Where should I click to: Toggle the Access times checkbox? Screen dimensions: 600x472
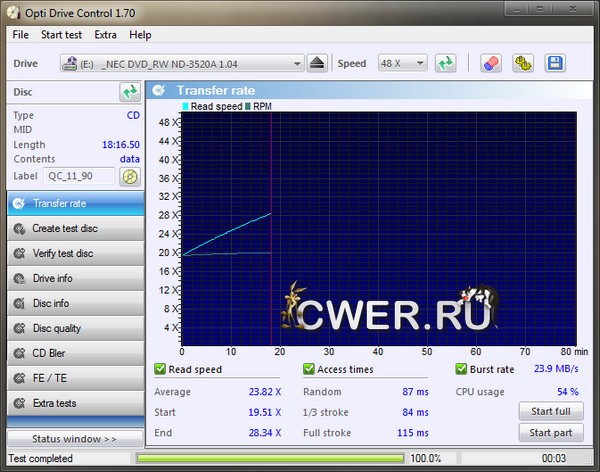click(x=308, y=369)
